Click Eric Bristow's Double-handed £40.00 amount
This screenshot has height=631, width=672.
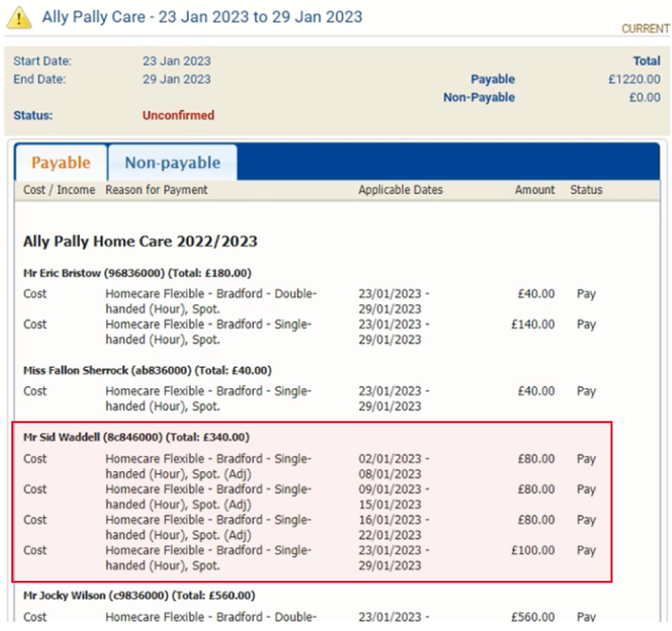click(x=536, y=295)
